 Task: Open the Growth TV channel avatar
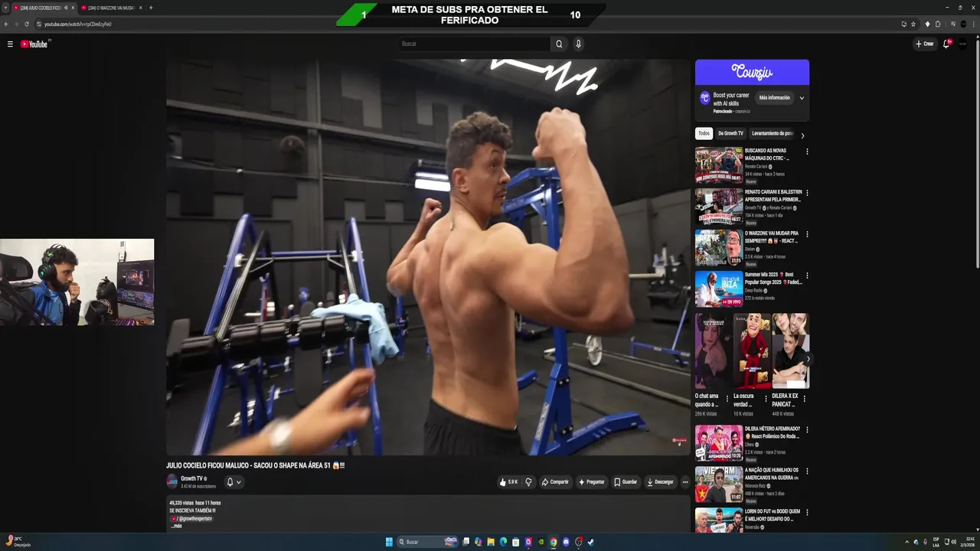172,481
